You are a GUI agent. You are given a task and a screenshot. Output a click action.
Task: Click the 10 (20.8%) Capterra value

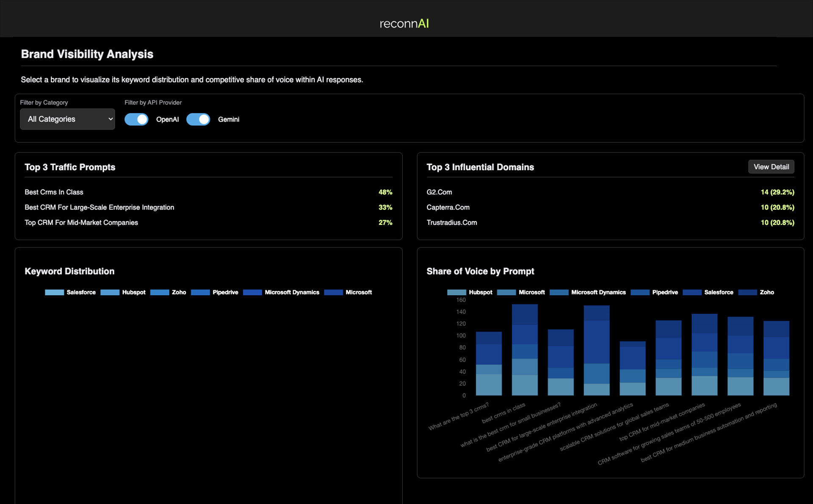pos(777,208)
